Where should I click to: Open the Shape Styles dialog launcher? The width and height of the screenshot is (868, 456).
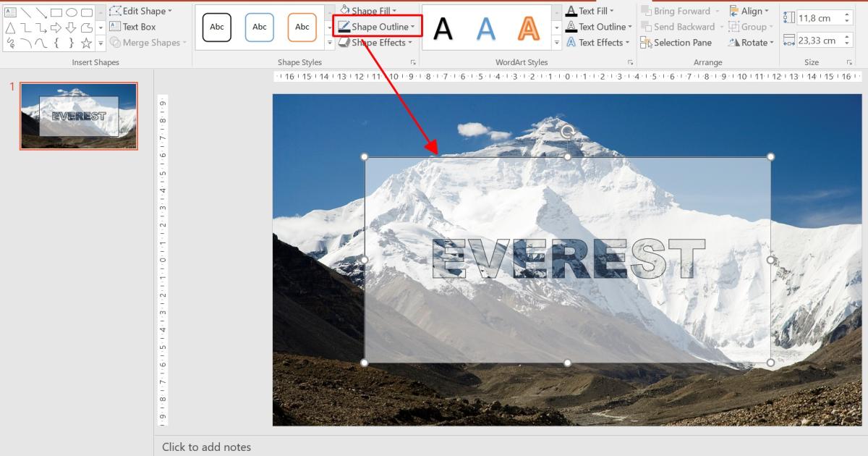[414, 62]
